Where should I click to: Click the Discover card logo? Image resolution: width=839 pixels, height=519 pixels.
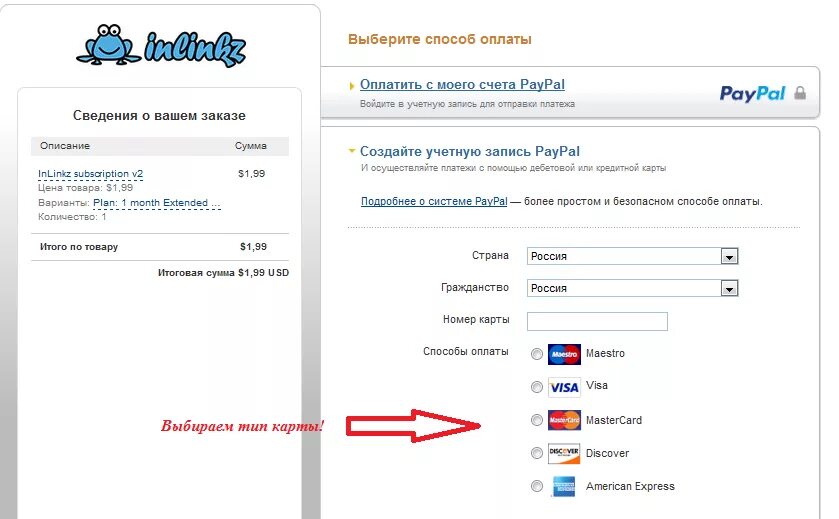click(x=564, y=453)
